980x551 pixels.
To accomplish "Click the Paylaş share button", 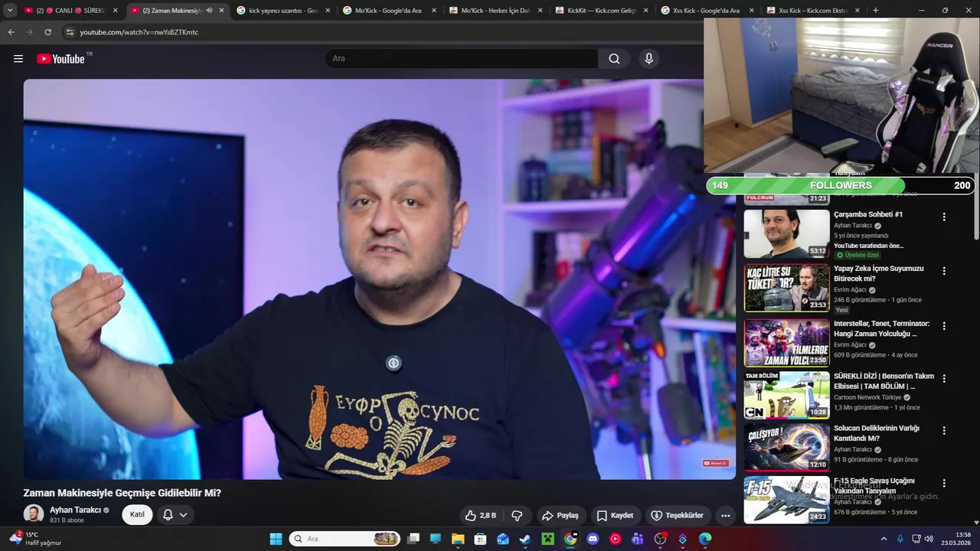I will point(560,516).
